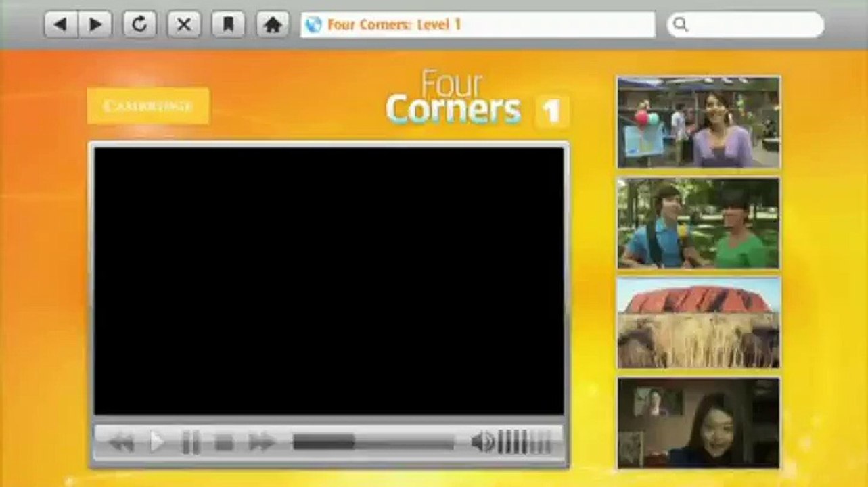Viewport: 868px width, 487px height.
Task: Reload the page with the refresh icon
Action: [x=139, y=25]
